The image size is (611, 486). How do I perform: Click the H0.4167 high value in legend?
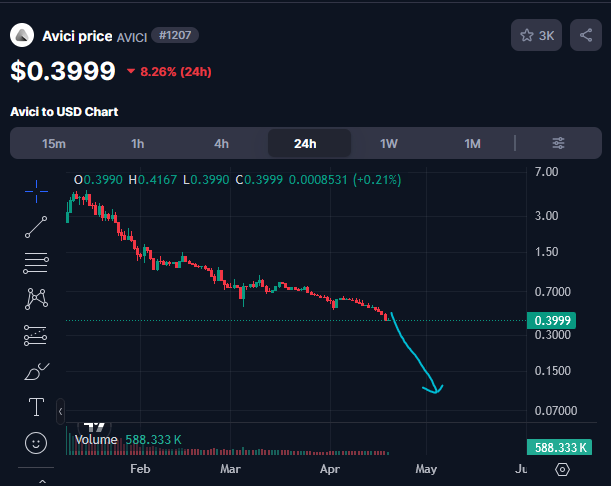[x=152, y=180]
